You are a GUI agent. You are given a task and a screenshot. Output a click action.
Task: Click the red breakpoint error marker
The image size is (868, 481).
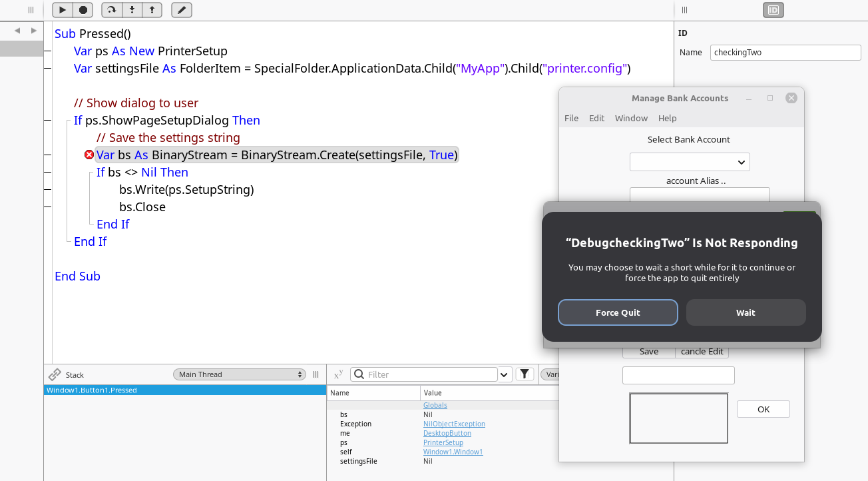(89, 155)
